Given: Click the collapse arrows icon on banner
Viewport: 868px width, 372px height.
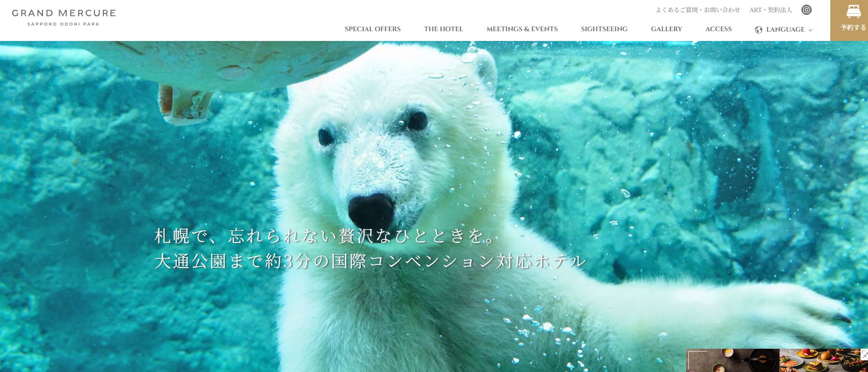Looking at the screenshot, I should 864,355.
